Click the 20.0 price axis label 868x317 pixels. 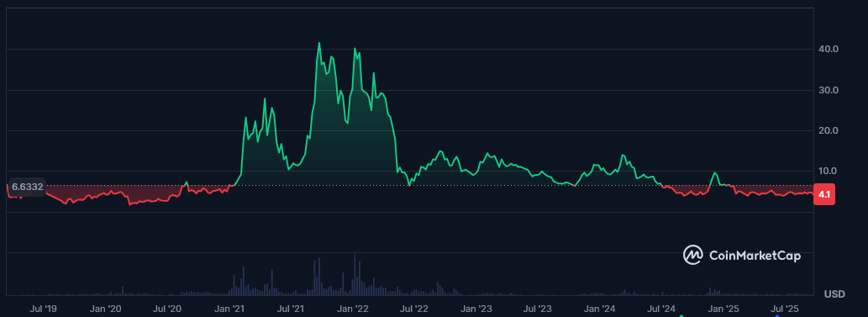click(829, 130)
